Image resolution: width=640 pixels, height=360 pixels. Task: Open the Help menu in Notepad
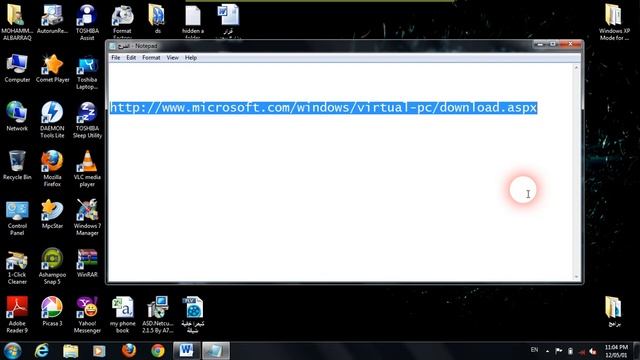[x=191, y=58]
